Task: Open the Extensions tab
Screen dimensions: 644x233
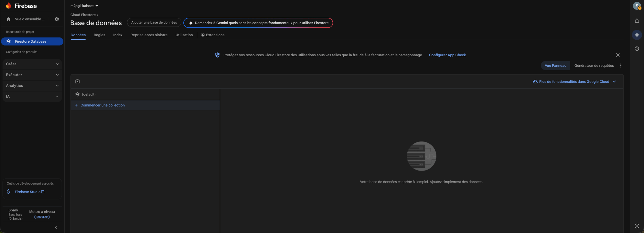Action: tap(213, 35)
